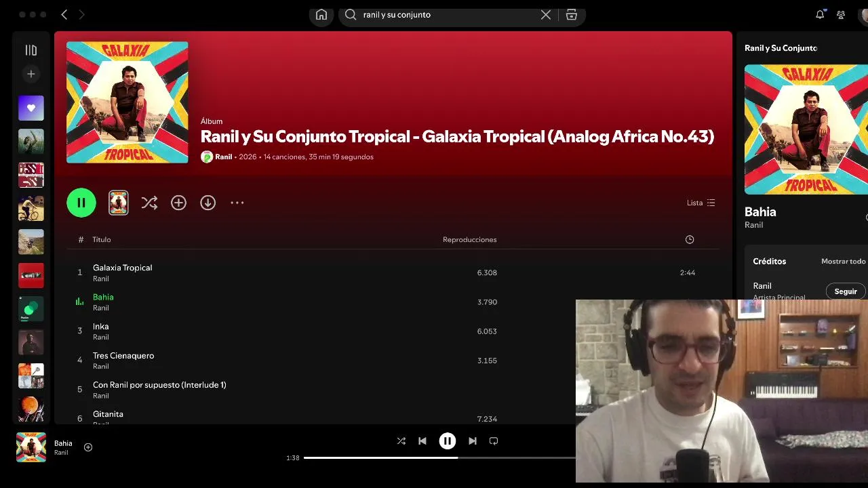Image resolution: width=868 pixels, height=488 pixels.
Task: Create a playlist with sidebar plus
Action: pyautogui.click(x=31, y=74)
